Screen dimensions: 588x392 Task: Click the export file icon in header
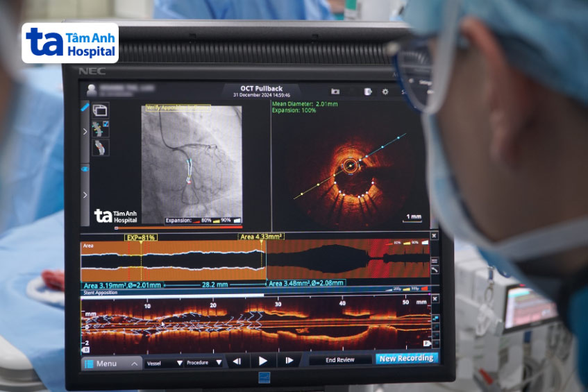(x=367, y=92)
